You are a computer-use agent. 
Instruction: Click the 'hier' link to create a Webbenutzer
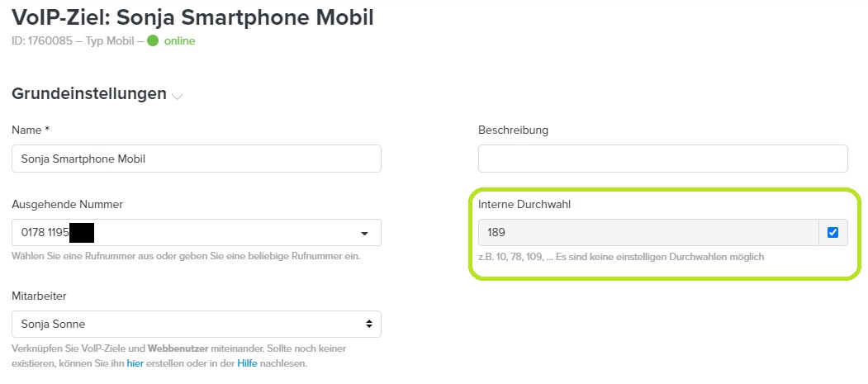(x=135, y=363)
